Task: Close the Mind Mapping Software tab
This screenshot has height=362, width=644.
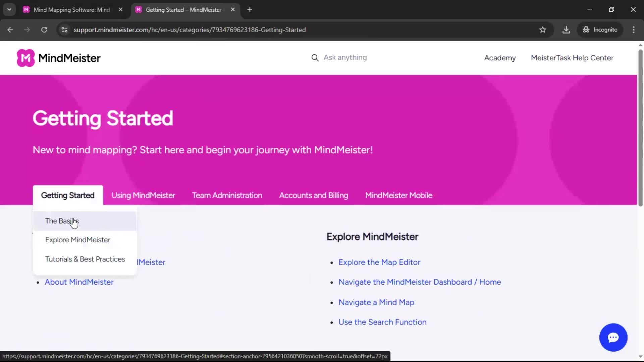Action: tap(120, 10)
